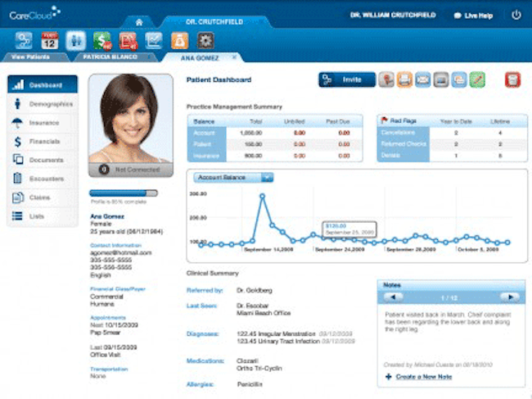Click the agomez@hotmail.com email text

(121, 252)
